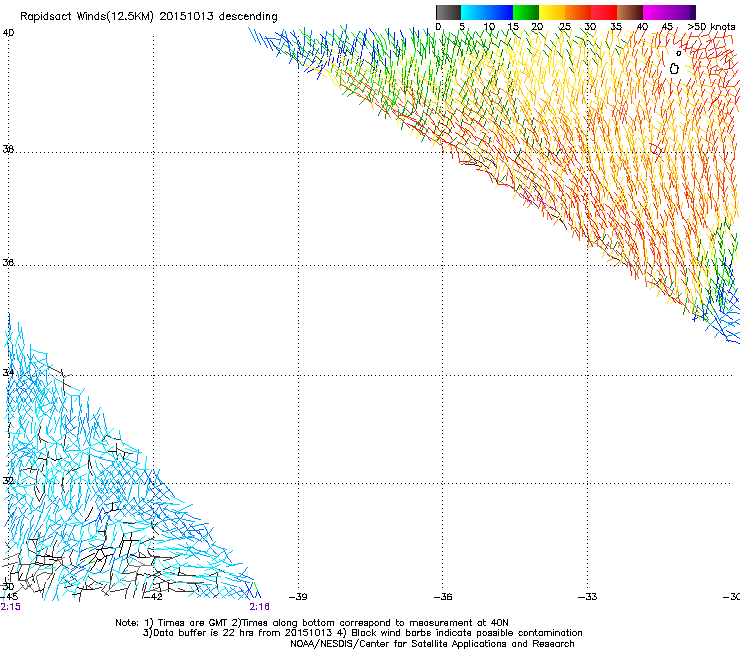
Task: Click the larger island outline near top right
Action: [x=674, y=69]
